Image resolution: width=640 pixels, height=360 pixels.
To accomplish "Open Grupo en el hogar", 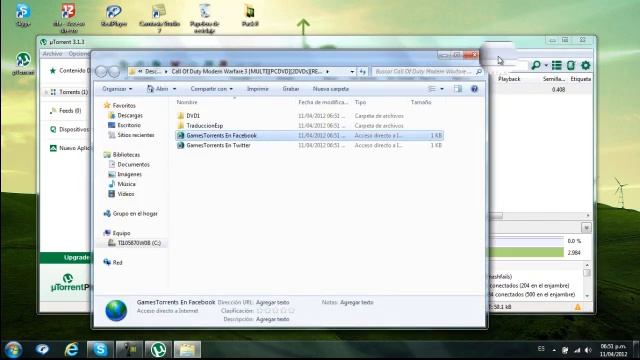I will click(x=131, y=213).
